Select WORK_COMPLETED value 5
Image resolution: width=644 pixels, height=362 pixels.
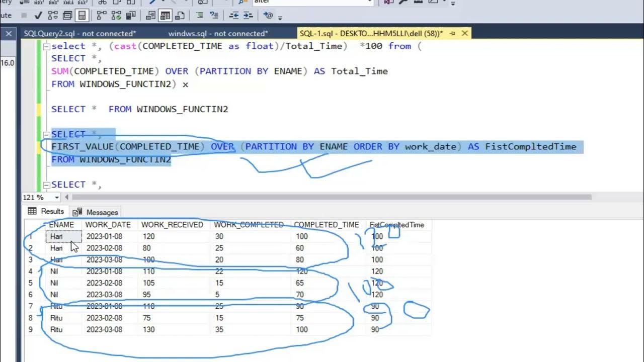tap(251, 295)
